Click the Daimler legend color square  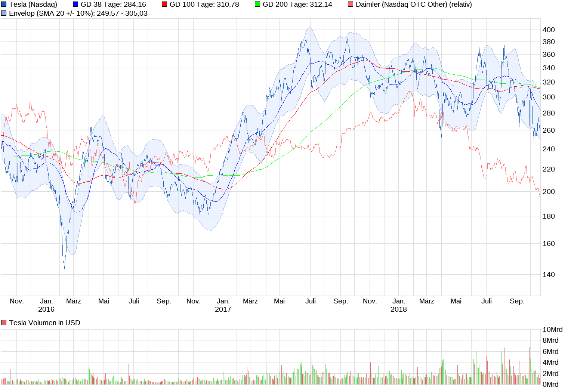(x=351, y=4)
